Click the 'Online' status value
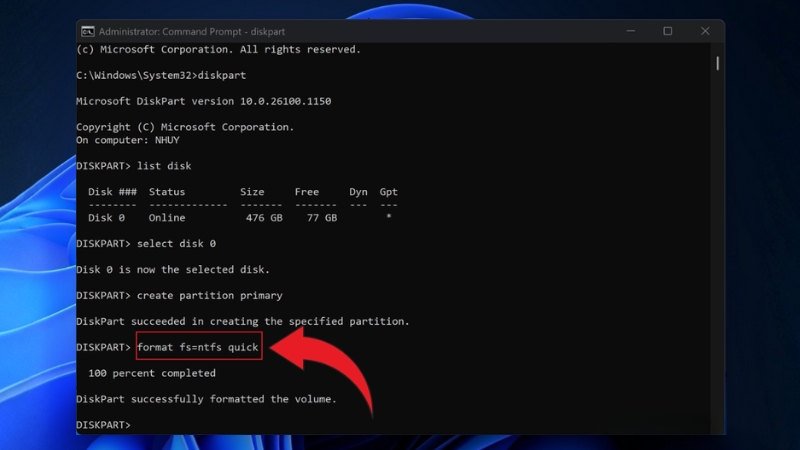 pos(168,217)
